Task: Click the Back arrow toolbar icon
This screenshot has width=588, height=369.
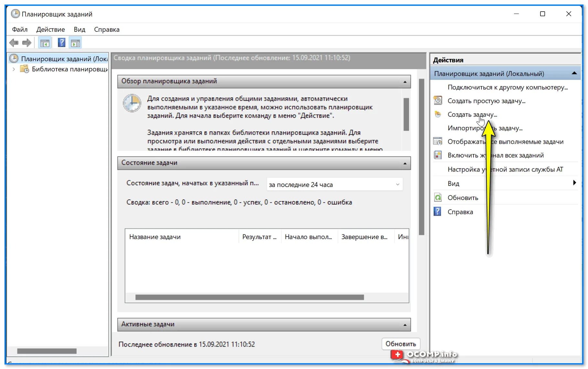Action: click(14, 43)
